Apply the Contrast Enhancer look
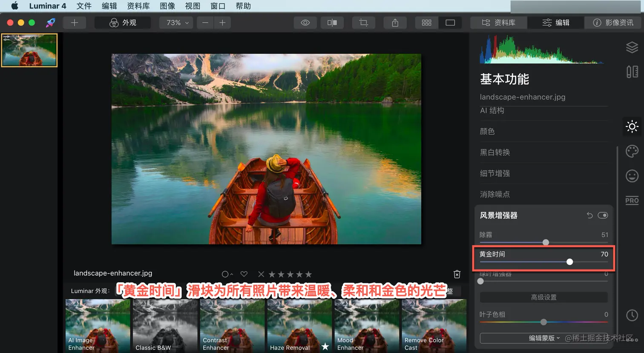The image size is (644, 353). click(x=233, y=326)
